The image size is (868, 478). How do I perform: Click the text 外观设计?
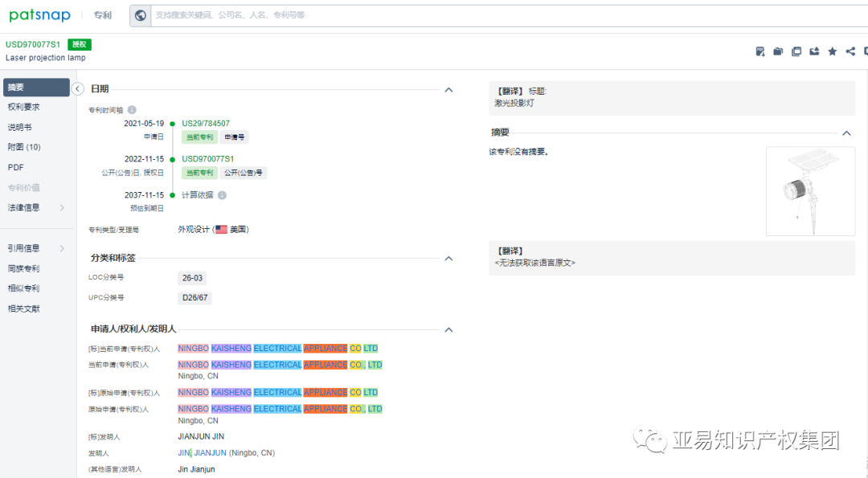(x=194, y=229)
